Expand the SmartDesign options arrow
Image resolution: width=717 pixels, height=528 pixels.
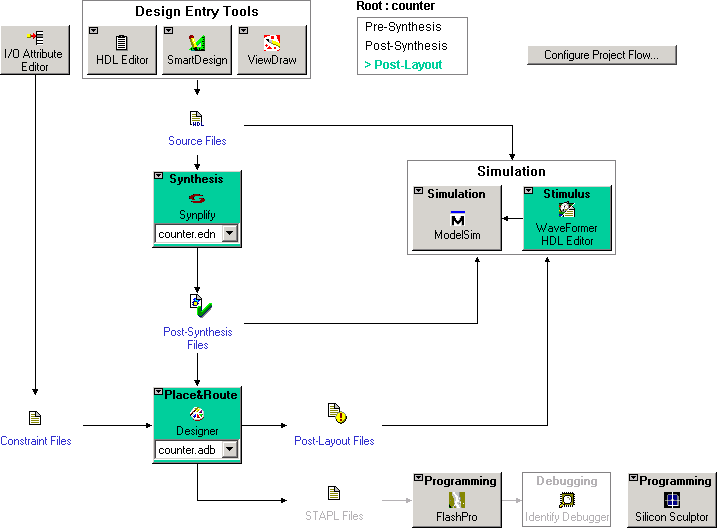[x=168, y=31]
